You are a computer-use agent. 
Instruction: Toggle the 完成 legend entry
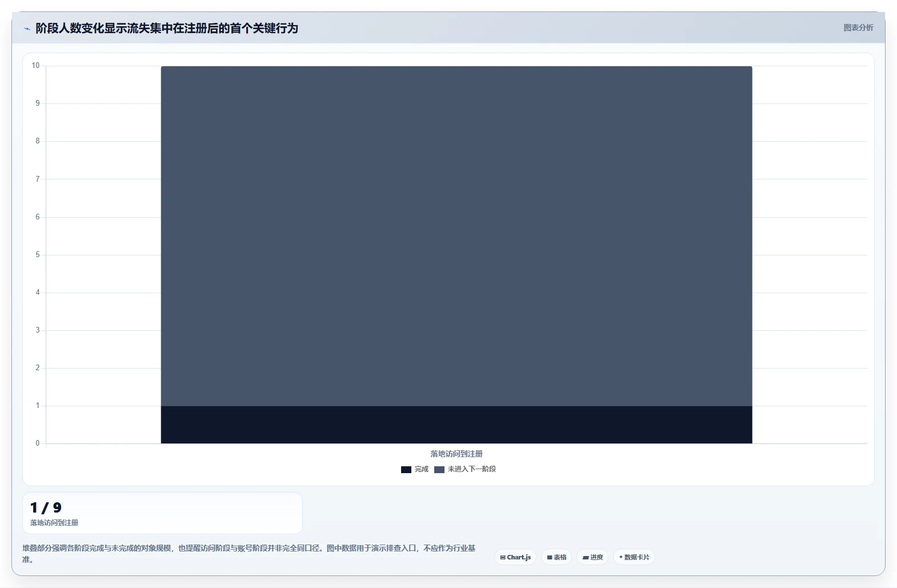click(x=415, y=469)
